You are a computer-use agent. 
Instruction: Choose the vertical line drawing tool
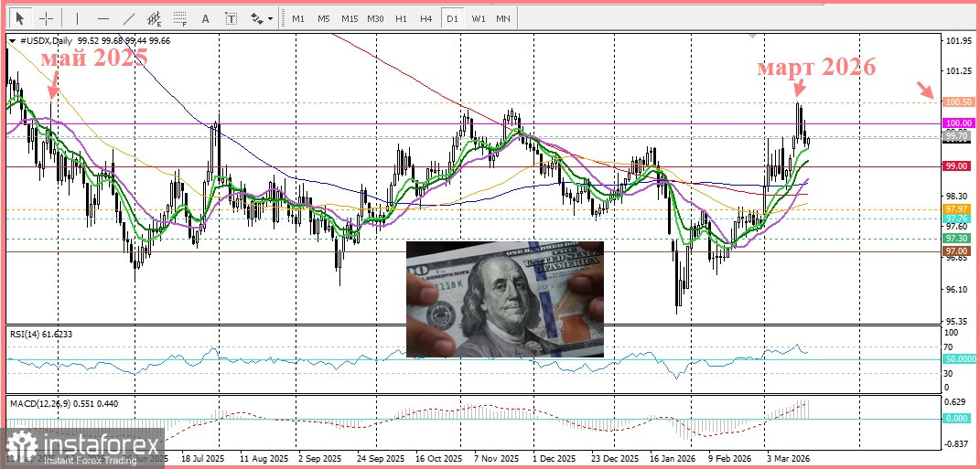[x=78, y=18]
